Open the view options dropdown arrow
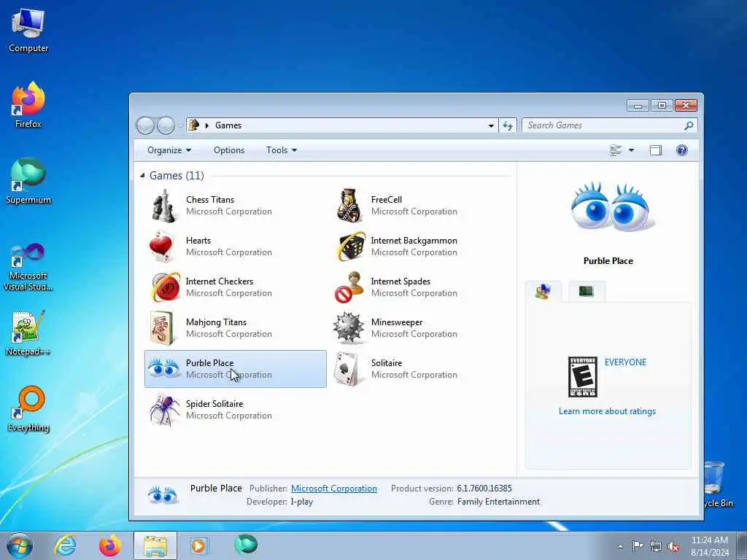 click(631, 150)
